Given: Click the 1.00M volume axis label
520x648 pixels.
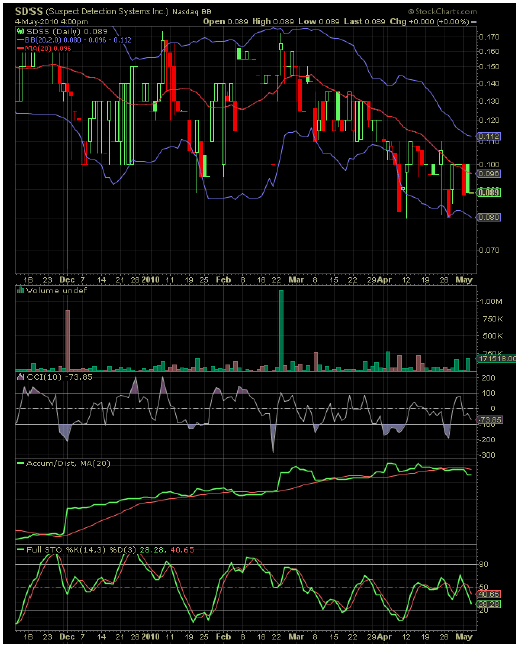Looking at the screenshot, I should point(491,301).
